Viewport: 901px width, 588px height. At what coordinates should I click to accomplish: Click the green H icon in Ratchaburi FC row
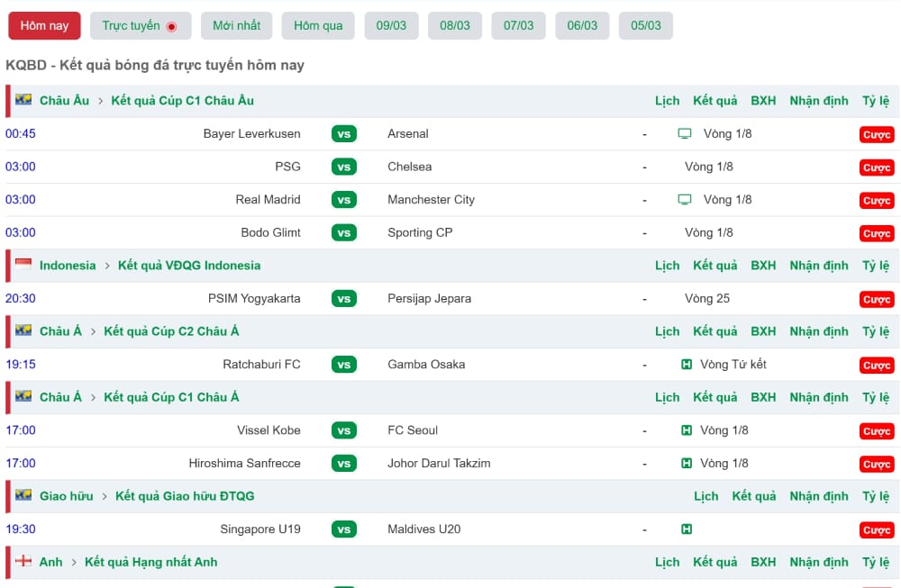(x=686, y=365)
